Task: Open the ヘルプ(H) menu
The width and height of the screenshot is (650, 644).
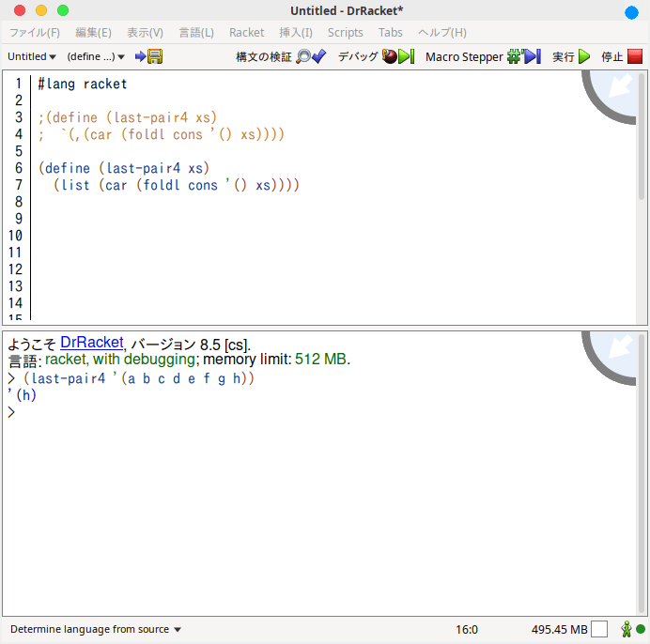Action: [x=442, y=32]
